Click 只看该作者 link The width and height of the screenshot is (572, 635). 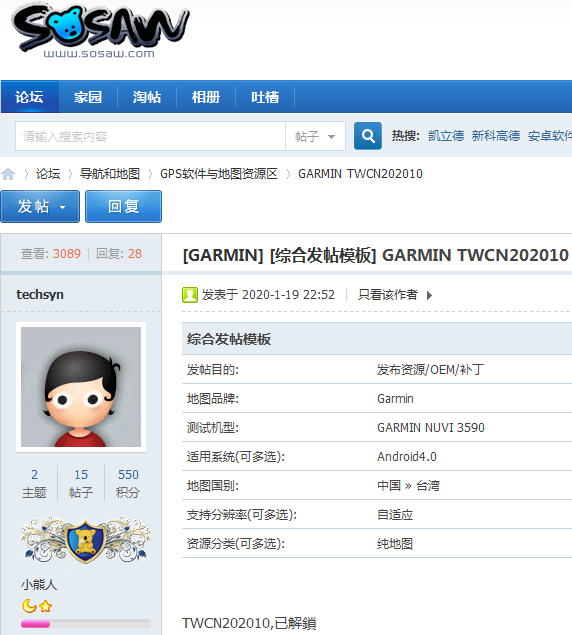coord(388,295)
